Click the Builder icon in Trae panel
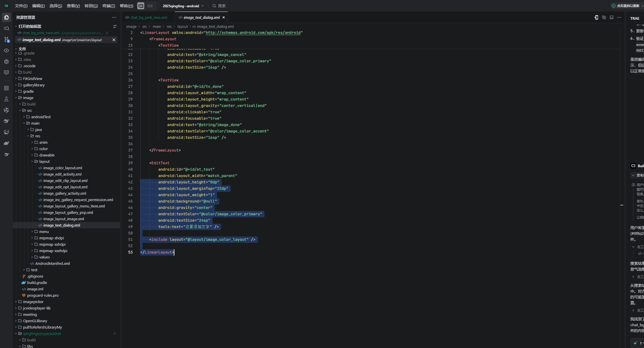 pyautogui.click(x=633, y=166)
